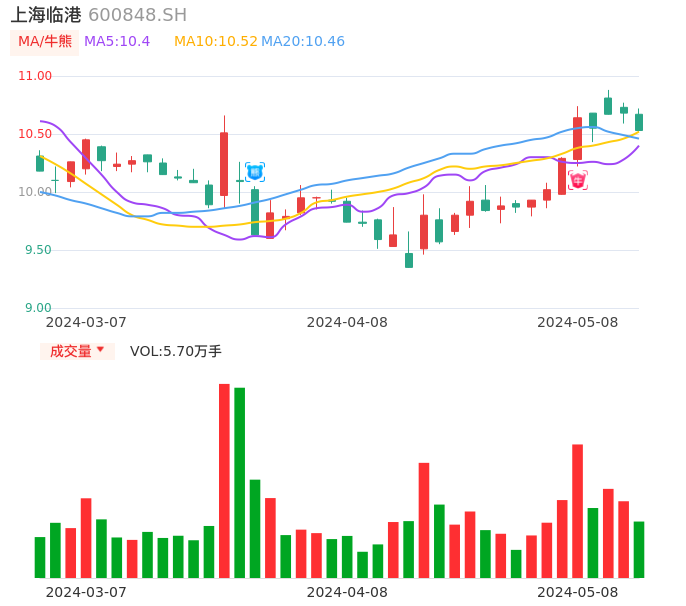Open the 成交量 dropdown arrow
Screen dimensions: 686x606
[x=100, y=350]
